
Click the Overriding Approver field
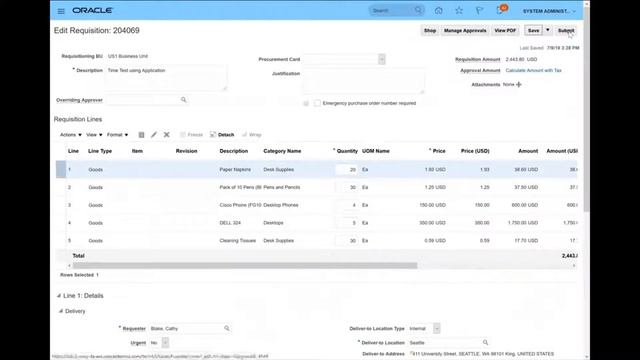(143, 100)
